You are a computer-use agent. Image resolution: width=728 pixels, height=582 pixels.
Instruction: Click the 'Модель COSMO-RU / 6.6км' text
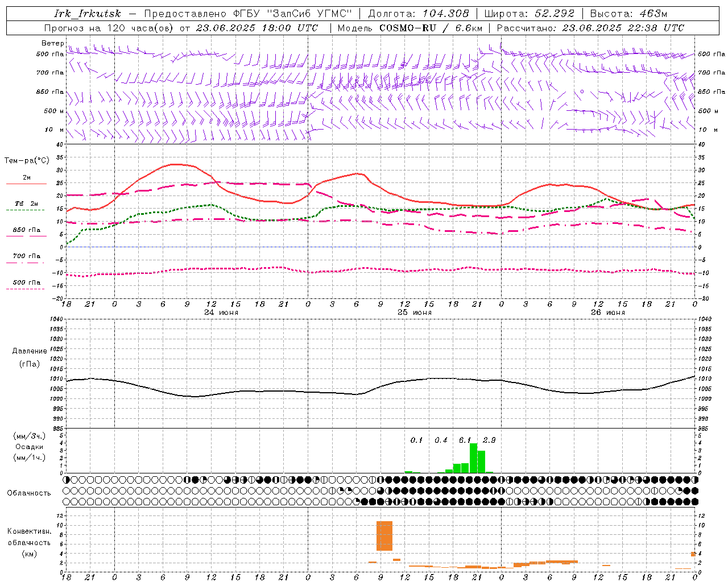click(410, 28)
